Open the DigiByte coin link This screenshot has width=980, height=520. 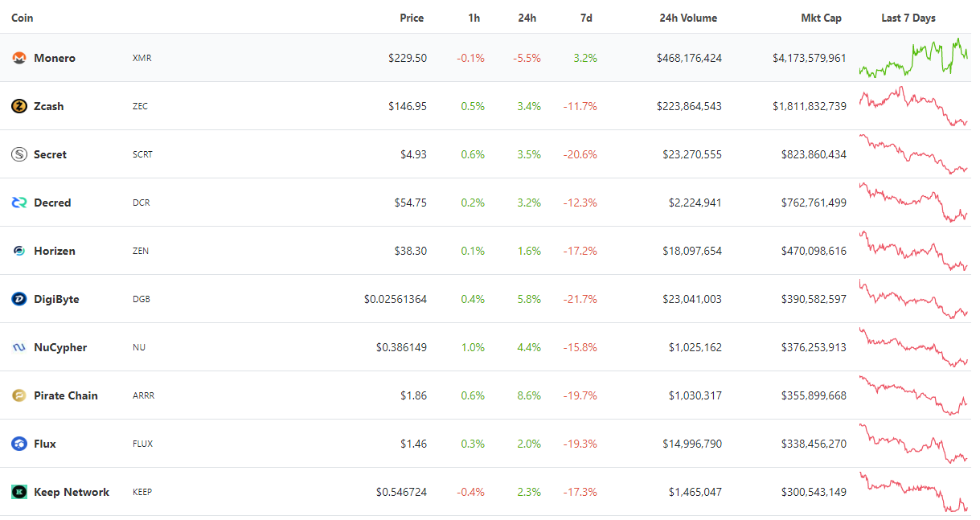pyautogui.click(x=56, y=299)
